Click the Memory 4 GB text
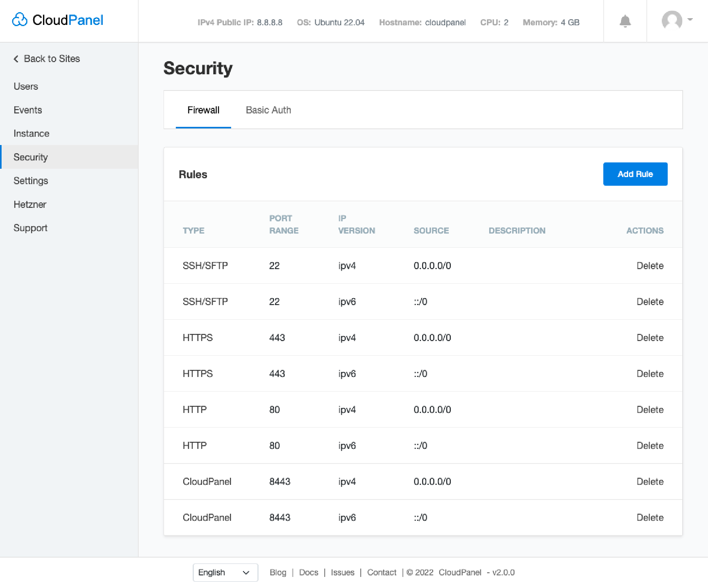This screenshot has height=588, width=708. [x=551, y=23]
